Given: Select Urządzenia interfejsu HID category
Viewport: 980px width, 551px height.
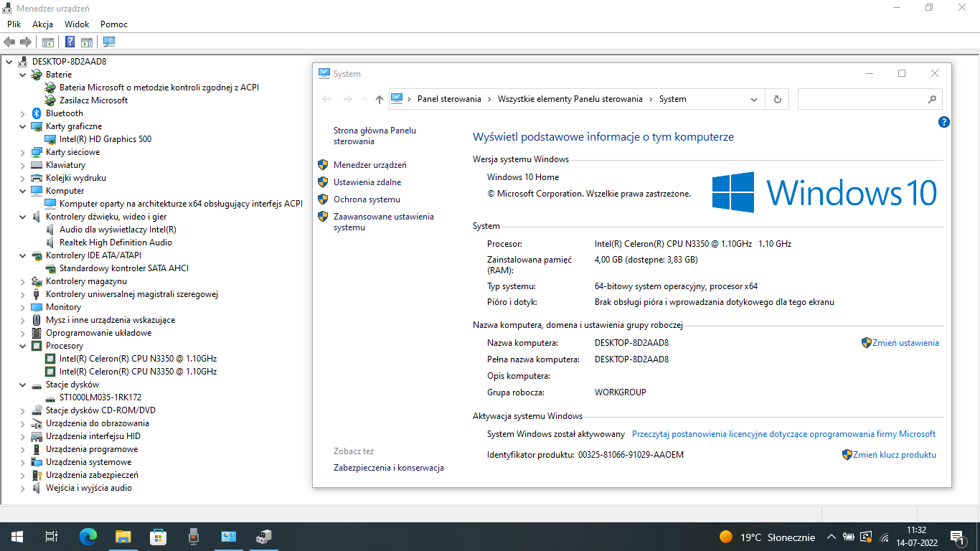Looking at the screenshot, I should (93, 436).
